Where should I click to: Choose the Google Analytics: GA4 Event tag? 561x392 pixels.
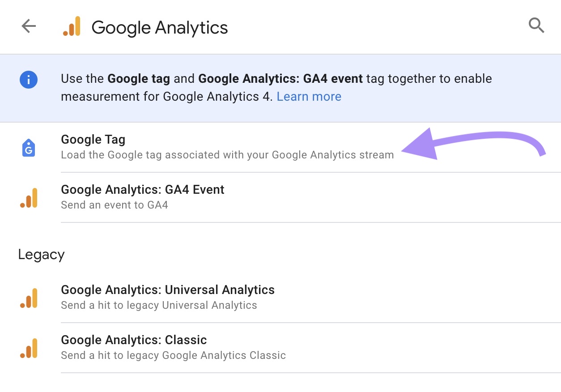143,189
